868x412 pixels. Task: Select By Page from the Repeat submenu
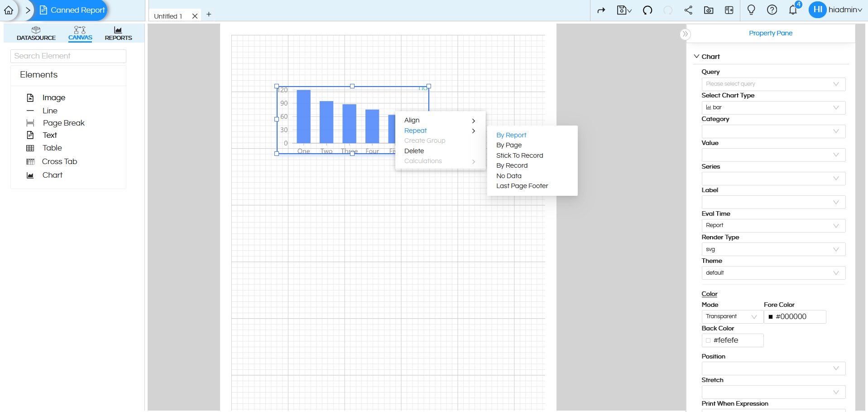[x=509, y=145]
